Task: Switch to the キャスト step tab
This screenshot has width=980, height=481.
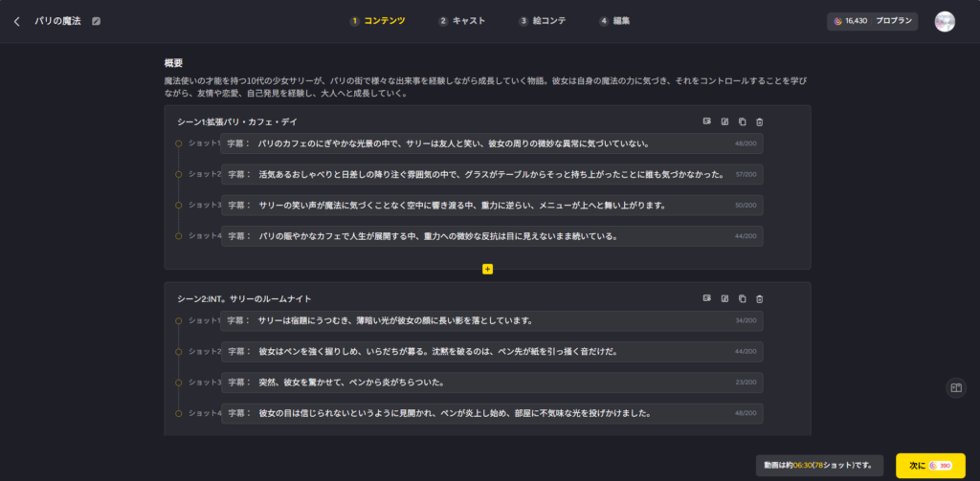Action: (461, 21)
